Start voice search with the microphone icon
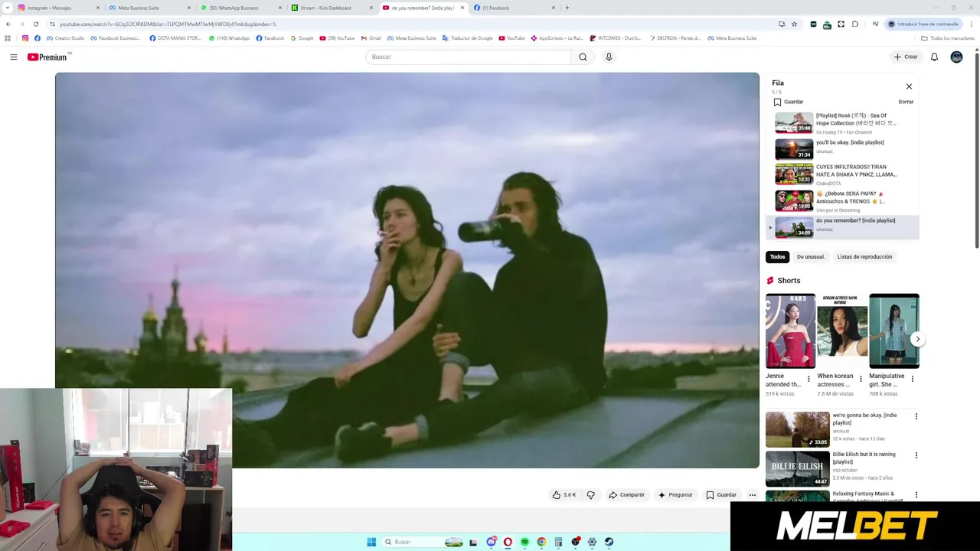The image size is (980, 551). (609, 57)
